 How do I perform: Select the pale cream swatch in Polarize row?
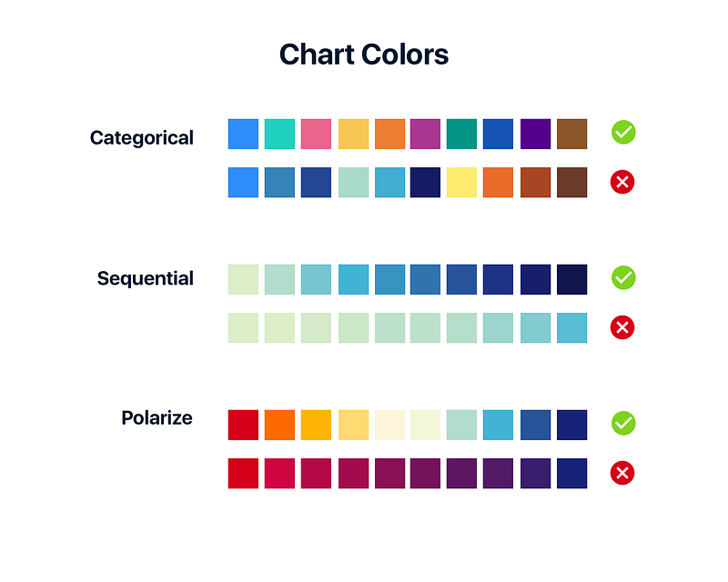[389, 425]
